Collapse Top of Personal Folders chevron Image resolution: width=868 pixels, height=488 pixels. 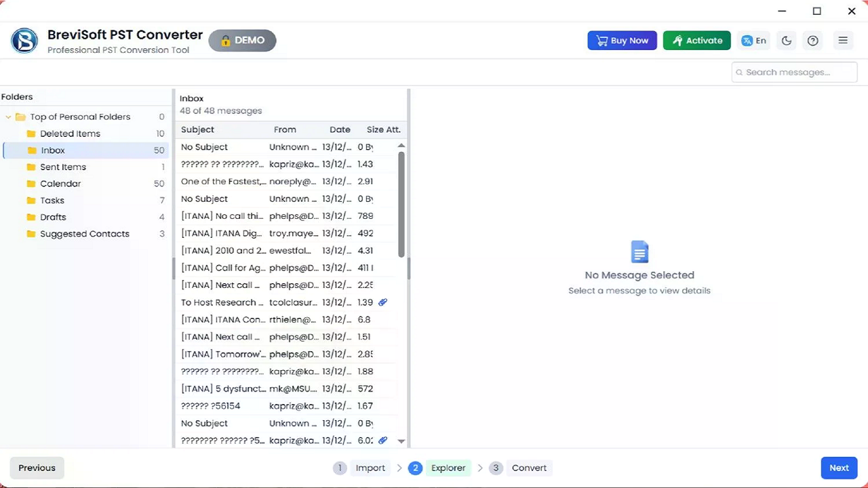8,117
